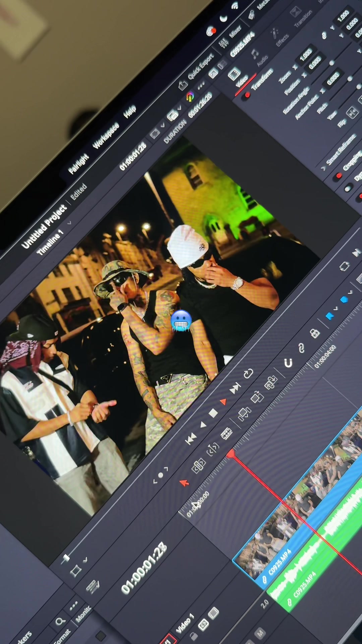
Task: Open the flag color dropdown
Action: (x=336, y=309)
